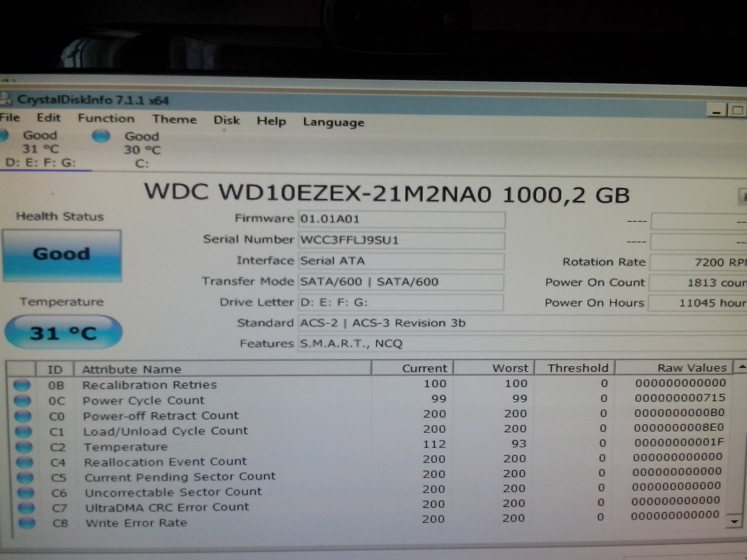Screen dimensions: 747x560
Task: Click the Current column header
Action: click(x=412, y=368)
